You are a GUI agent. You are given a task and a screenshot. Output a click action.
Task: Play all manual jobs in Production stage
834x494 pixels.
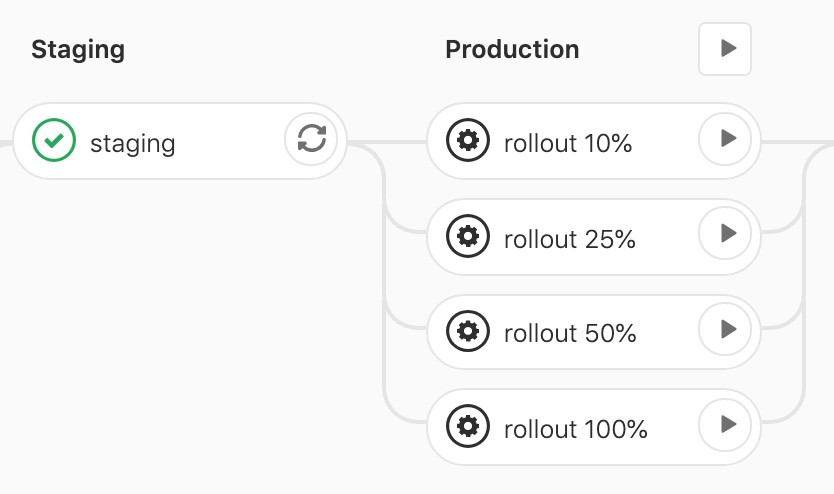(725, 49)
